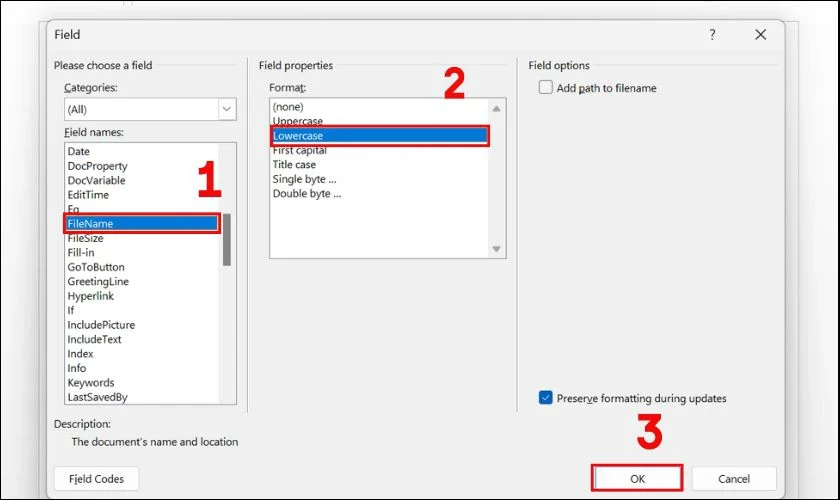Select the FileName field
Screen dimensions: 840x500
pos(141,223)
